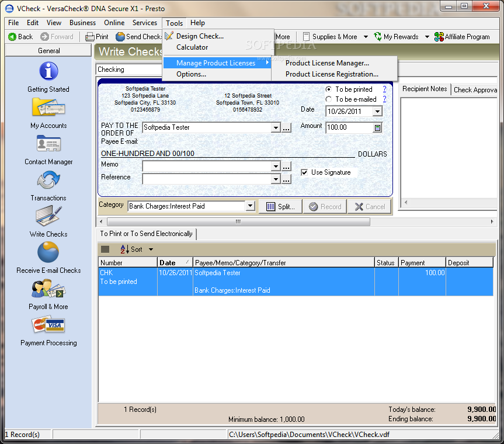Screen dimensions: 504x444
Task: Click the Split button
Action: point(280,206)
